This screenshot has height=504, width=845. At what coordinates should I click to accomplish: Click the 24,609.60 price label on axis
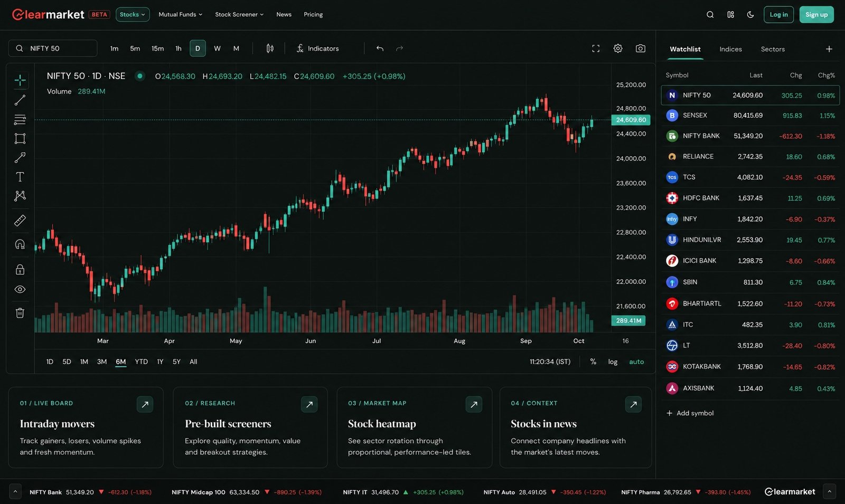coord(631,120)
